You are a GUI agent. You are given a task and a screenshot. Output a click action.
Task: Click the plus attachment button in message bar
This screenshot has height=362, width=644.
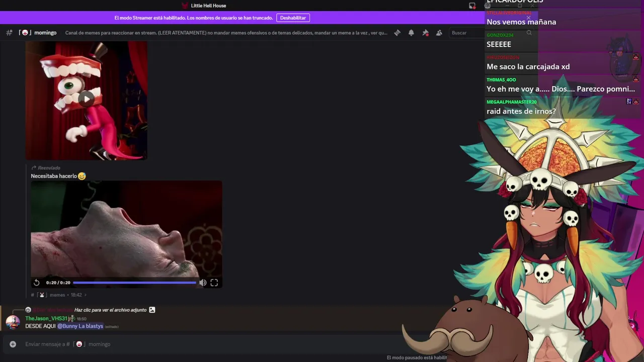13,344
